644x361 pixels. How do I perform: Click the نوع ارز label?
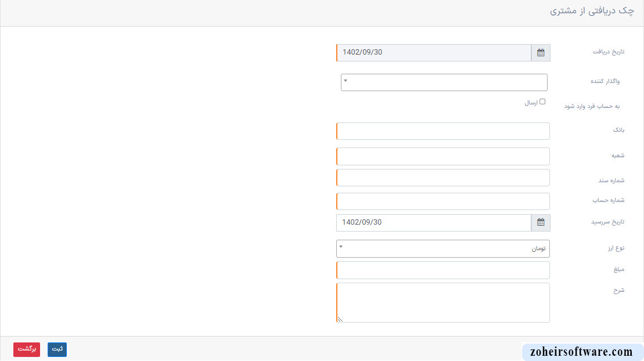point(616,248)
